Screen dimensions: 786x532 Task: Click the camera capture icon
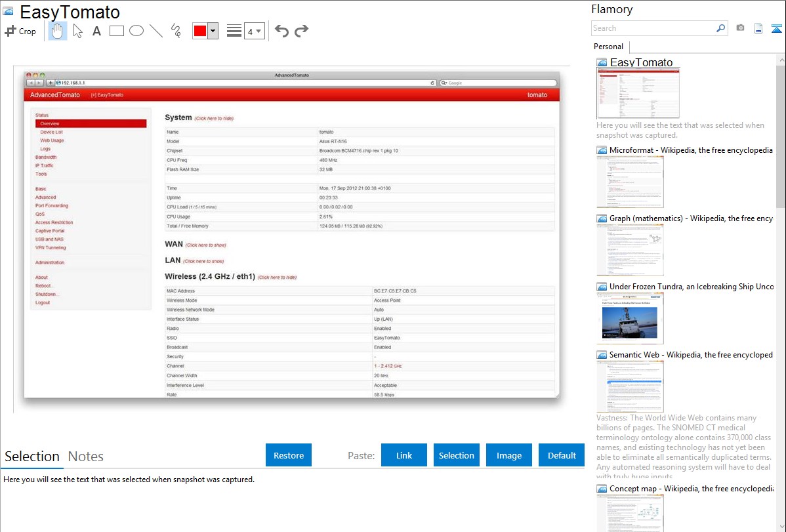coord(740,28)
